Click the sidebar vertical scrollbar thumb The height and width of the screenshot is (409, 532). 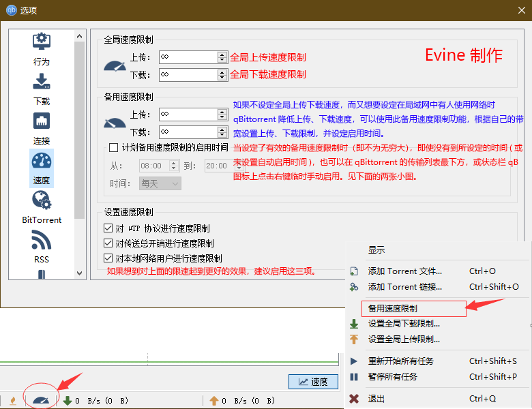[79, 130]
